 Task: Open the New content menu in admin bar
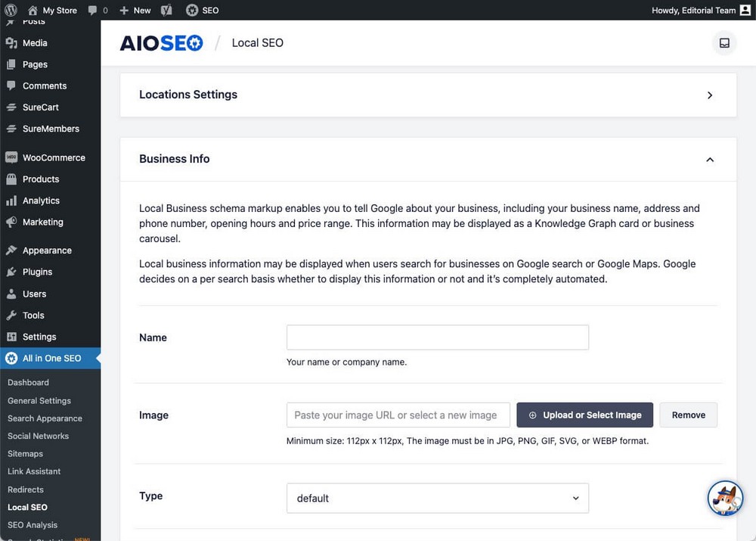[x=135, y=11]
